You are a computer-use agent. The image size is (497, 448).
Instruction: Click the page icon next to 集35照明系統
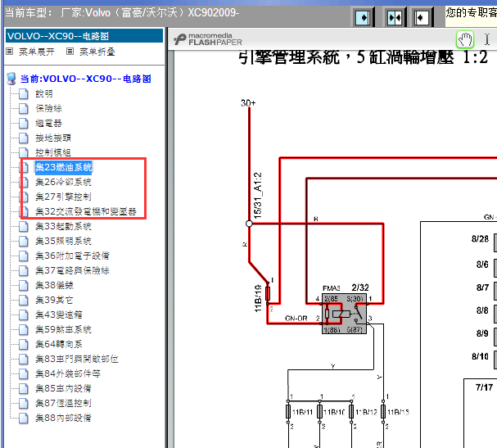click(x=23, y=241)
